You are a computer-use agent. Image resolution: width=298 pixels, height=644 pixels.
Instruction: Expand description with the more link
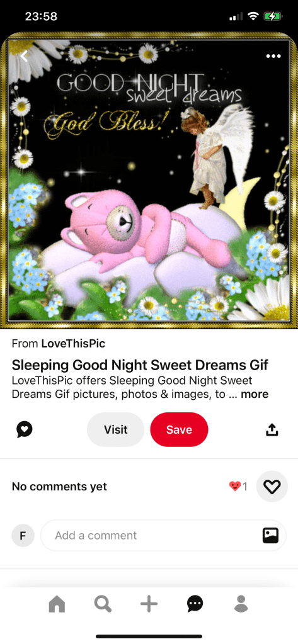point(255,394)
